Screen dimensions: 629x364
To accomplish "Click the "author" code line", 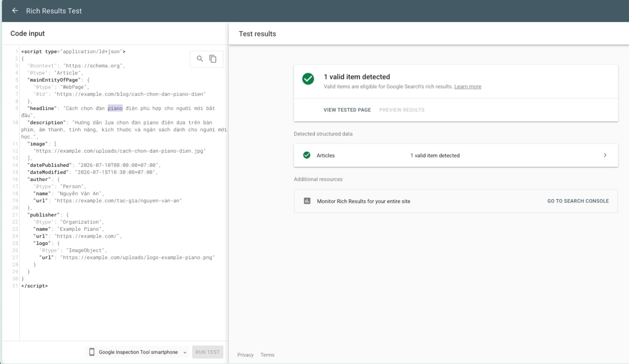I will pos(43,179).
